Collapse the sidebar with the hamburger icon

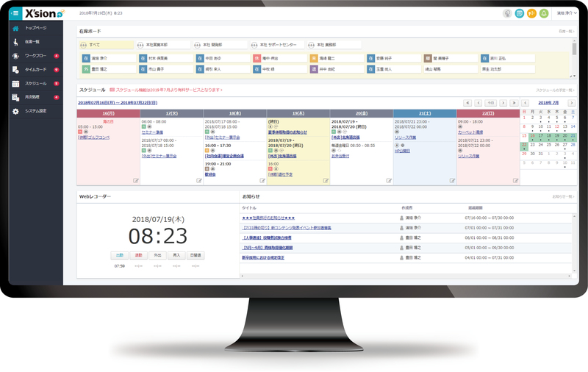[15, 13]
